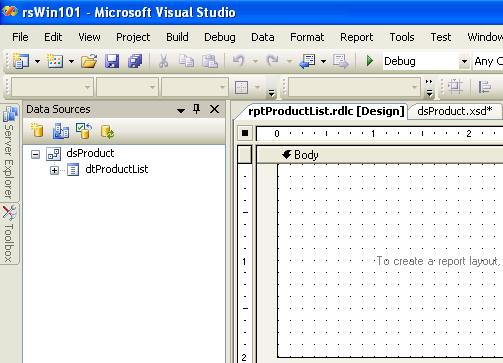Open the Toolbox side tab

coord(9,234)
